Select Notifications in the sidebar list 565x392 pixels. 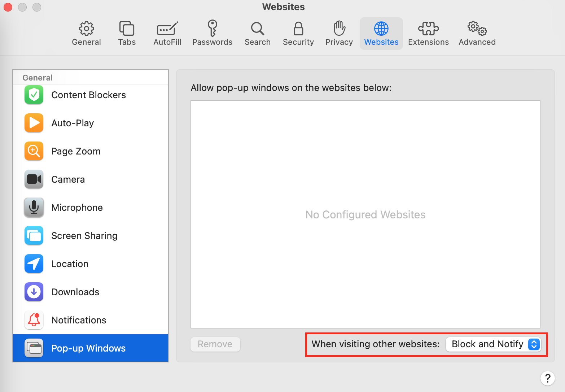91,320
